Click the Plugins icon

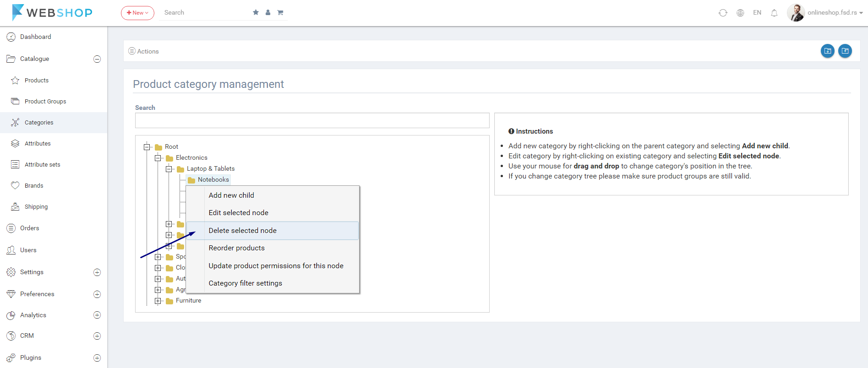pos(11,357)
